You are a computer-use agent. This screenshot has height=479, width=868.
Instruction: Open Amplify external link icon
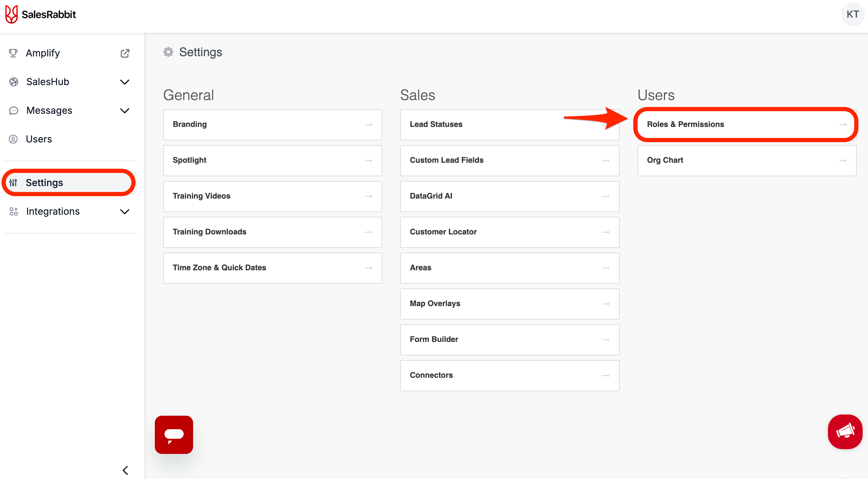125,53
